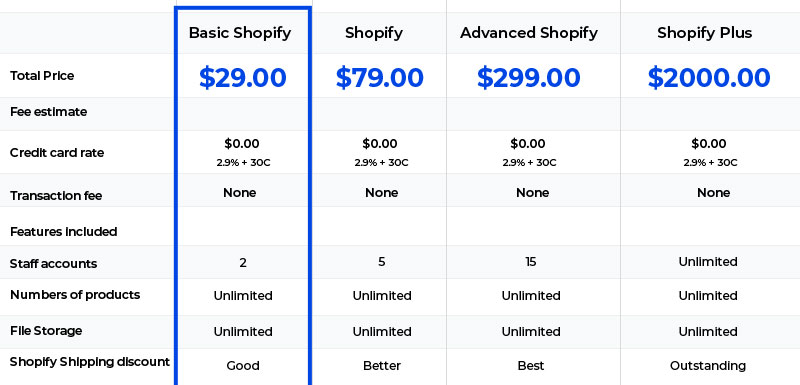Click the Features included section label

coord(64,232)
